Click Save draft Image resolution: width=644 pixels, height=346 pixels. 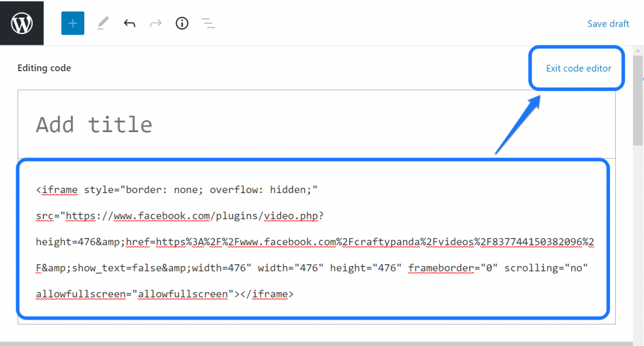608,23
